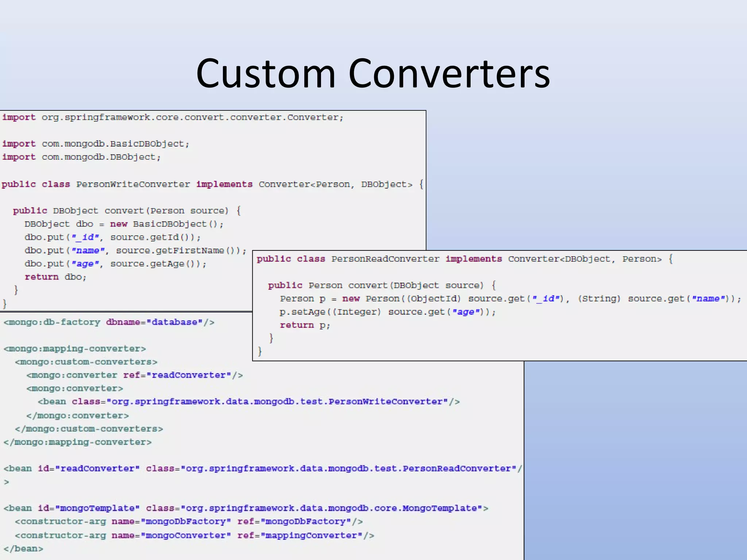
Task: Click the opening '<mongo:mapping-converter>' tag
Action: pyautogui.click(x=75, y=349)
